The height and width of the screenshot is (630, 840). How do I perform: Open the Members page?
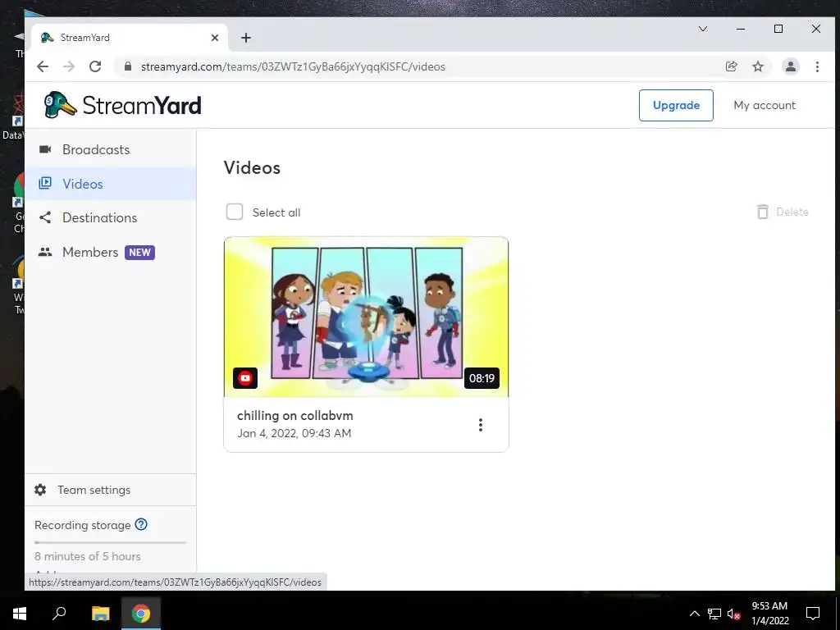(x=111, y=253)
